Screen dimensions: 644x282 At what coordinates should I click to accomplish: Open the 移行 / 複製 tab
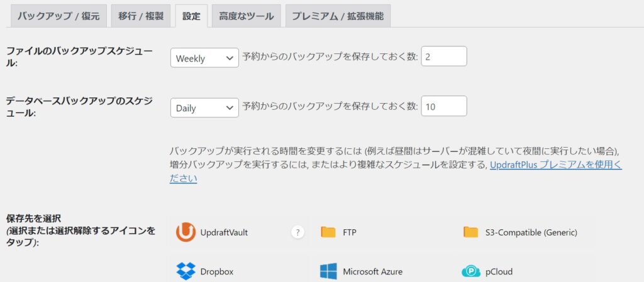tap(140, 16)
